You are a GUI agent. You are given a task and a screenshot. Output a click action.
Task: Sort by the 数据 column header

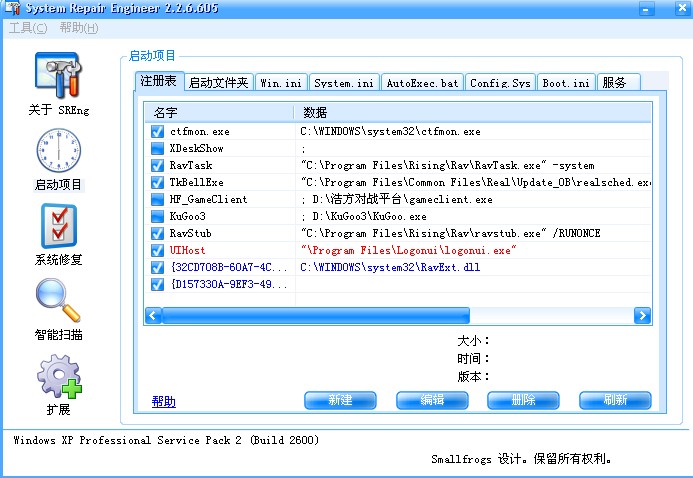click(472, 113)
